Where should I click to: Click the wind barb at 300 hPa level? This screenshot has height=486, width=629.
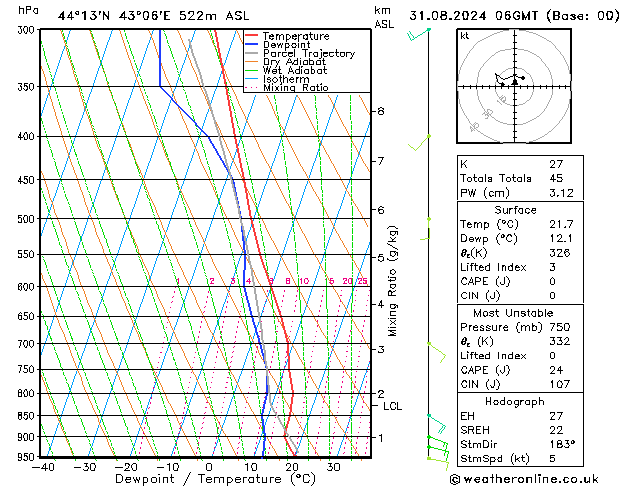coord(418,35)
